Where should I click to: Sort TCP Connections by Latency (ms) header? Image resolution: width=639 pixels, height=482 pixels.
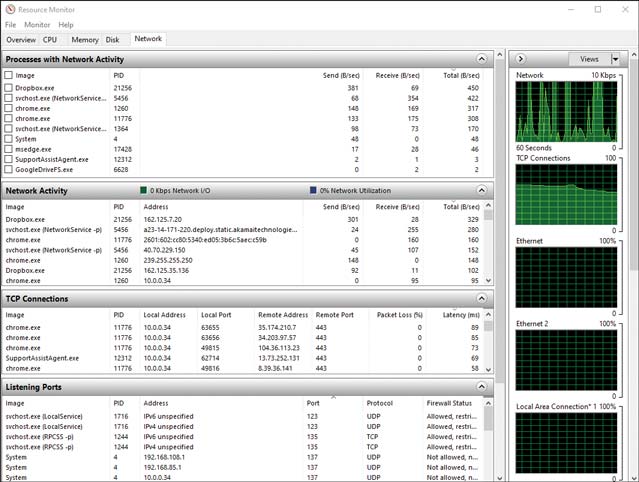[x=461, y=315]
